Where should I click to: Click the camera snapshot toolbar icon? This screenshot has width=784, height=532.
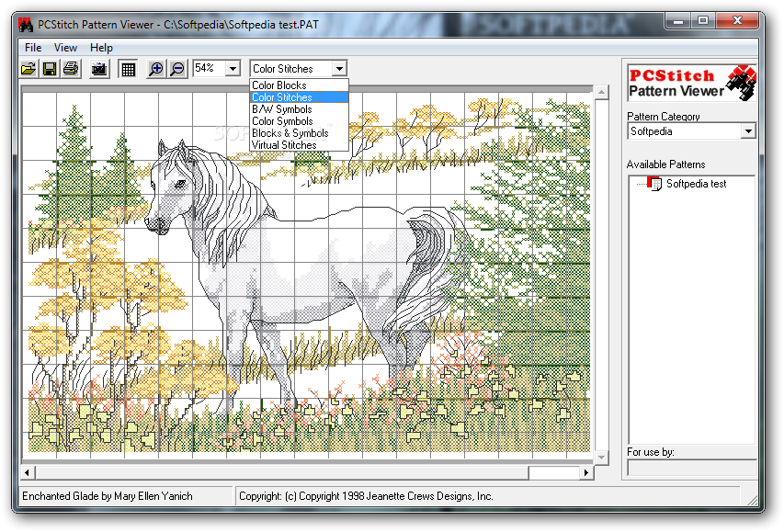click(x=99, y=69)
